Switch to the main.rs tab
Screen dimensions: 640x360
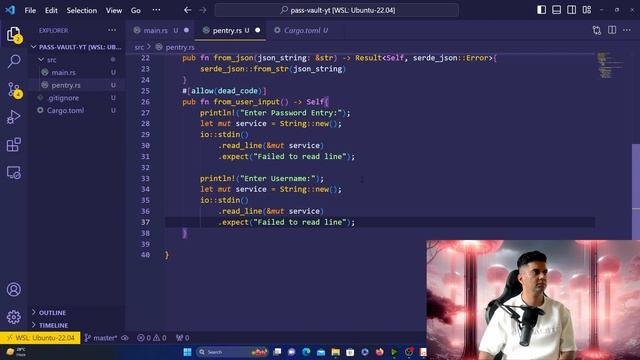[x=161, y=30]
